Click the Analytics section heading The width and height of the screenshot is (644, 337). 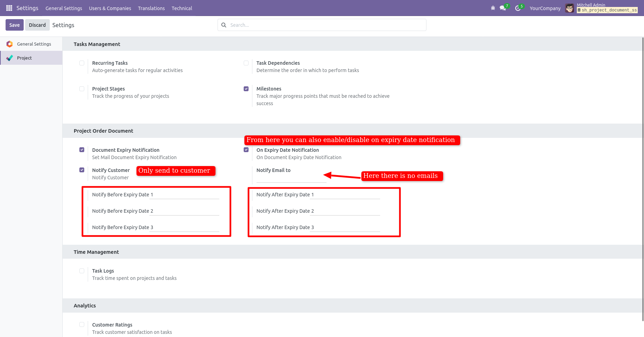85,306
